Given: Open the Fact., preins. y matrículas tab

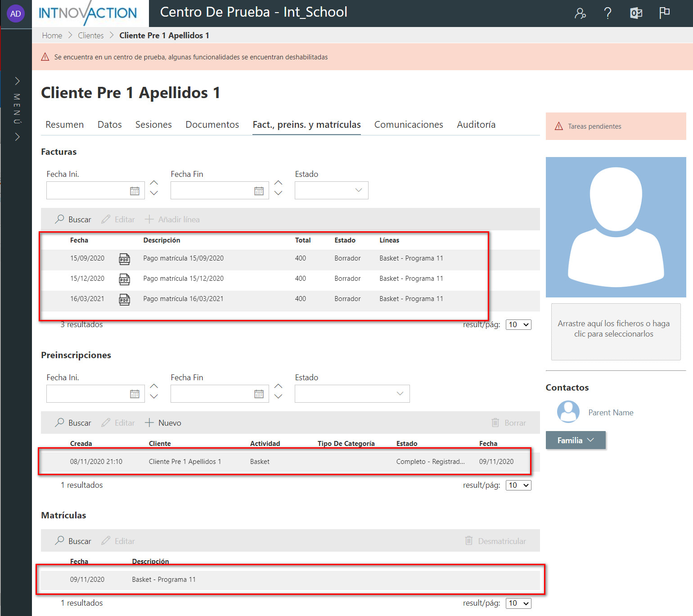Looking at the screenshot, I should (306, 125).
